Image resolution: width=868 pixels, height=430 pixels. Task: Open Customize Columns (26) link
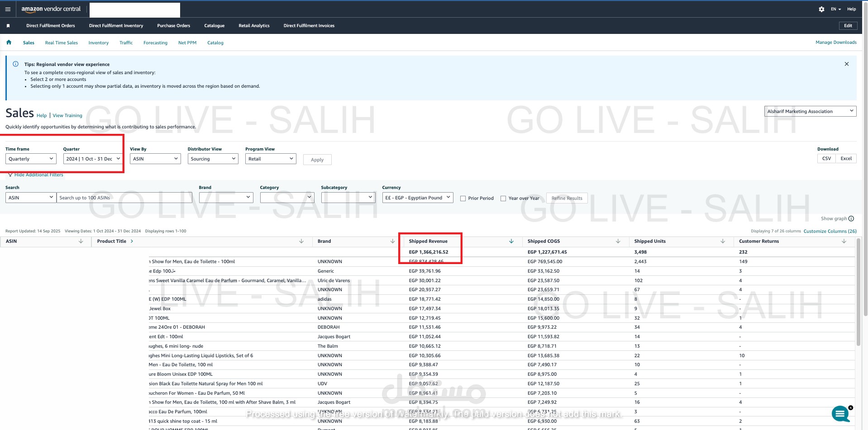click(x=830, y=231)
